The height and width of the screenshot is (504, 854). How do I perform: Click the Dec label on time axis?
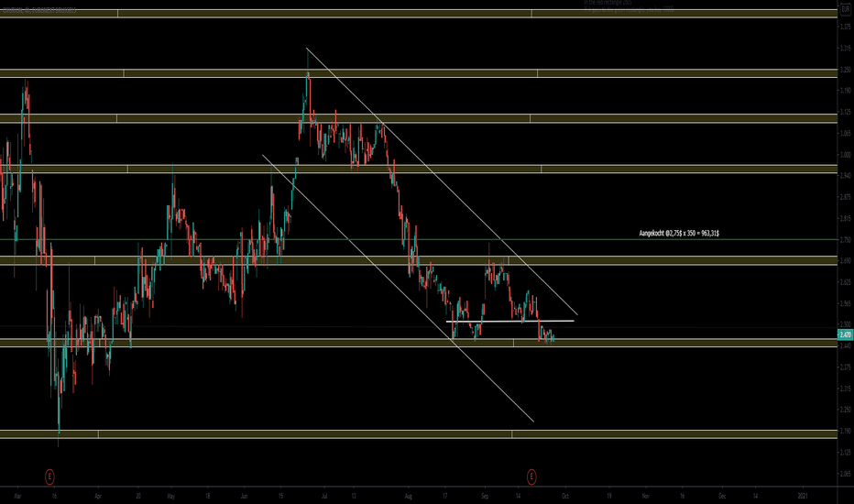coord(722,497)
